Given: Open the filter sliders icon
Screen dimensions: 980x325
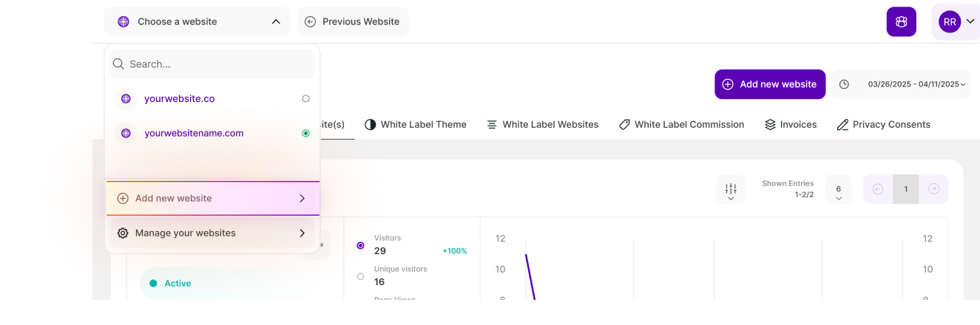Looking at the screenshot, I should pos(731,190).
